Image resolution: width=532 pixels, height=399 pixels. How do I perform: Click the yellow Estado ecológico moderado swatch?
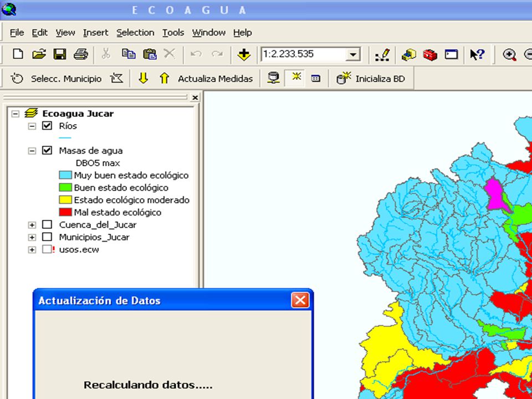(x=65, y=200)
